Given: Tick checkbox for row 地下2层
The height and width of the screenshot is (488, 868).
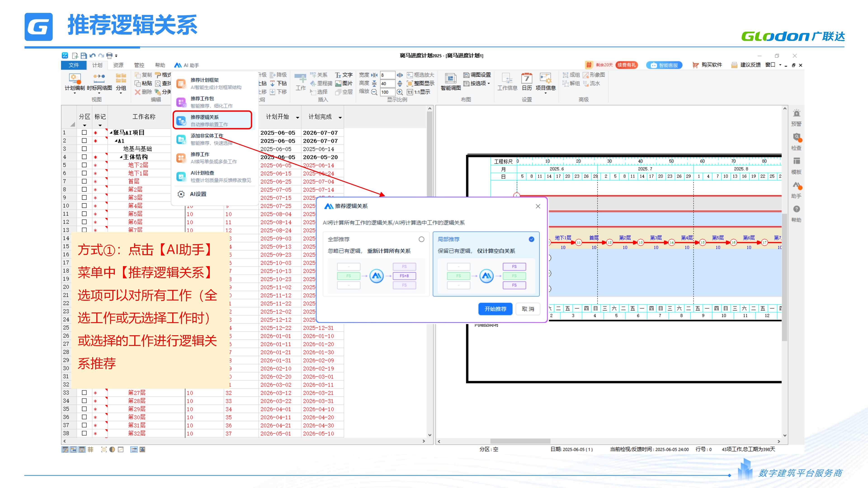Looking at the screenshot, I should (x=84, y=165).
